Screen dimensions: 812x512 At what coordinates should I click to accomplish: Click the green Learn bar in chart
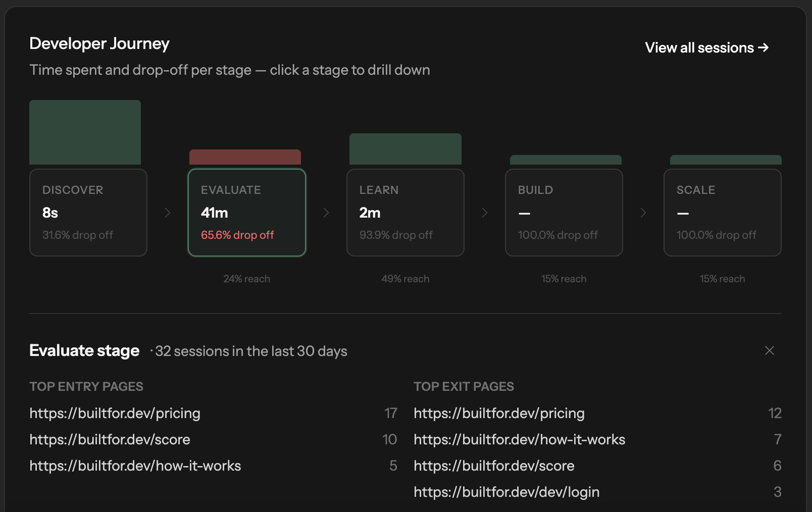(405, 149)
